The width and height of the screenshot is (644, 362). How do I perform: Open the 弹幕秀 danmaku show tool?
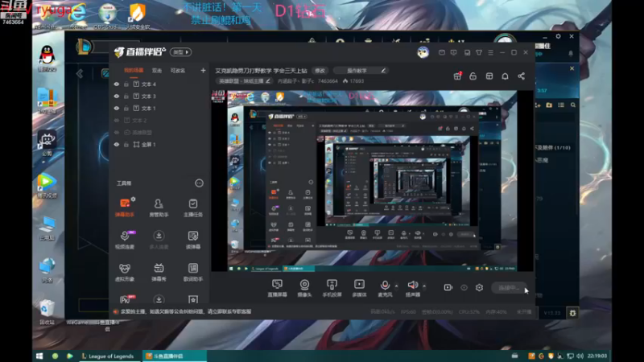159,272
